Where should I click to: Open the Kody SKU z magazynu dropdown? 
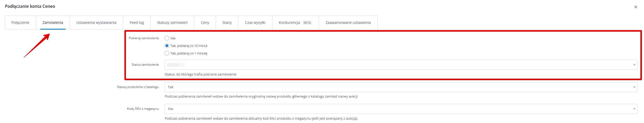click(401, 109)
